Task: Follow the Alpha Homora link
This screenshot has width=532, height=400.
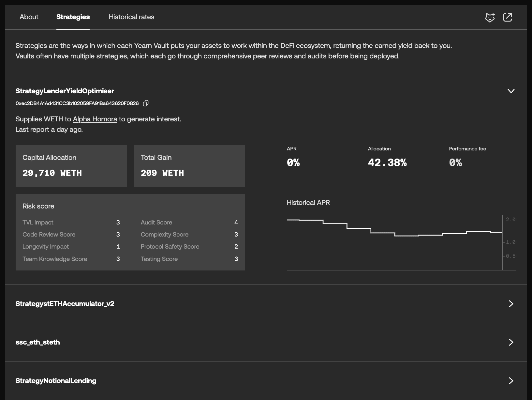Action: point(95,119)
